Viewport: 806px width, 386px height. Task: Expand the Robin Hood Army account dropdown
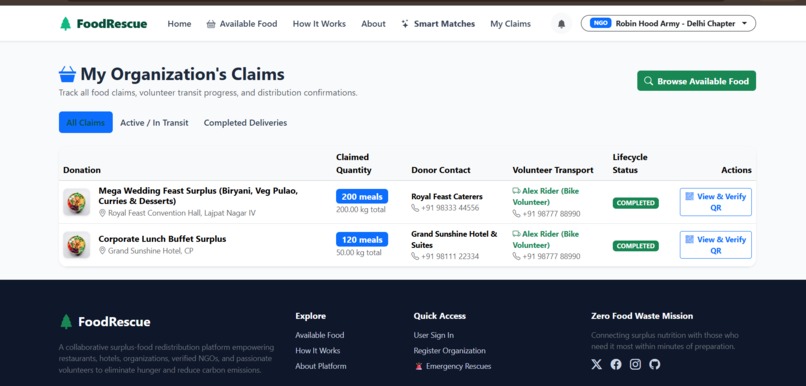click(x=668, y=24)
